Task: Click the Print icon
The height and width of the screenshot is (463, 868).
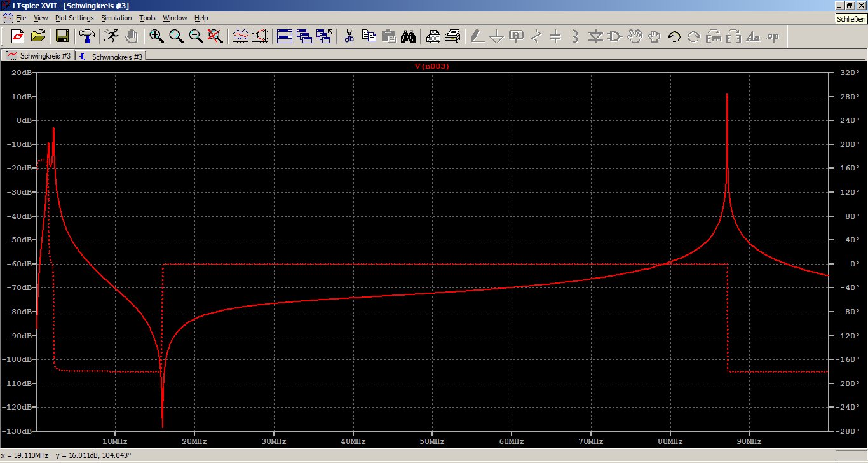Action: (x=452, y=36)
